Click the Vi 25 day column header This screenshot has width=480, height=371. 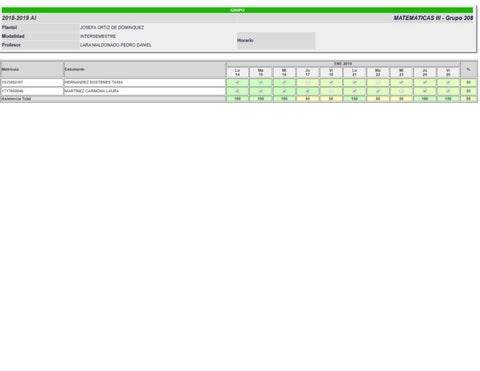pyautogui.click(x=448, y=72)
